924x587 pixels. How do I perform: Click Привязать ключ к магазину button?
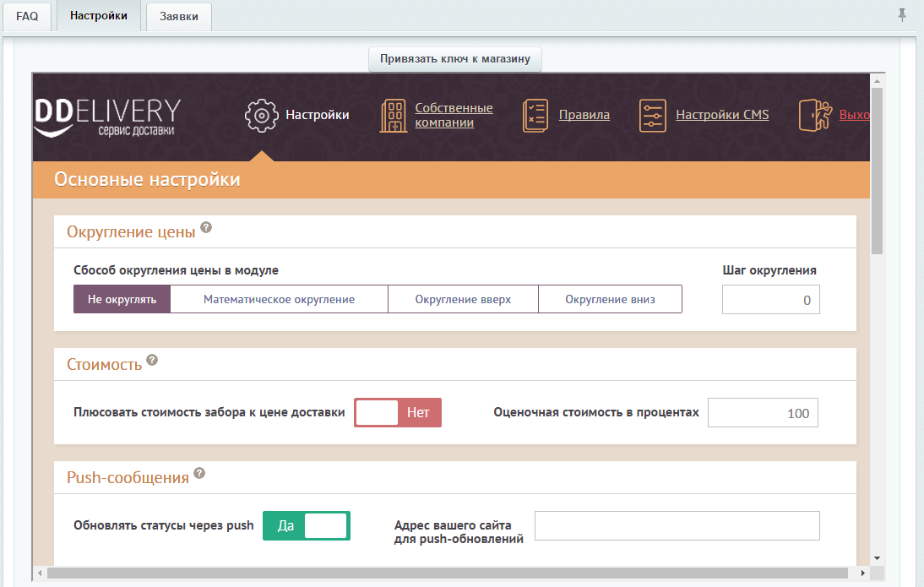(454, 59)
